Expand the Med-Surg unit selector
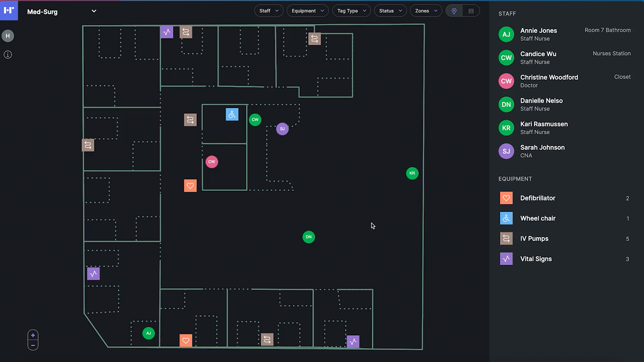Viewport: 644px width, 362px height. pyautogui.click(x=94, y=11)
